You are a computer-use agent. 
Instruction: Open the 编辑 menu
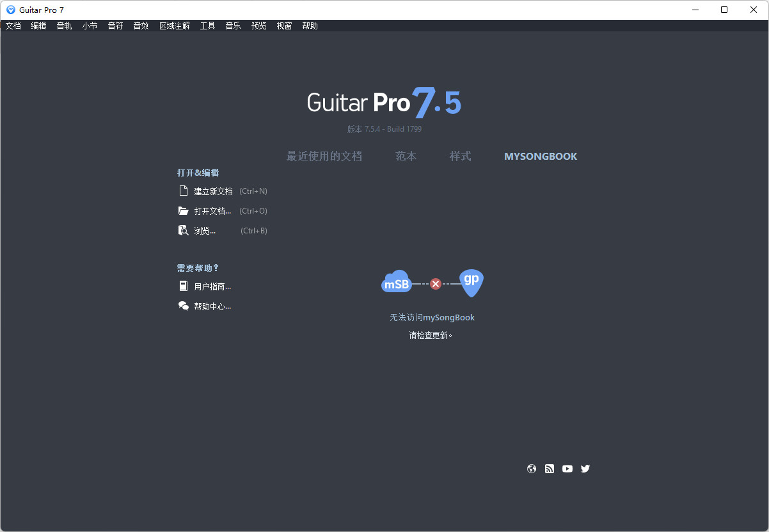[39, 26]
